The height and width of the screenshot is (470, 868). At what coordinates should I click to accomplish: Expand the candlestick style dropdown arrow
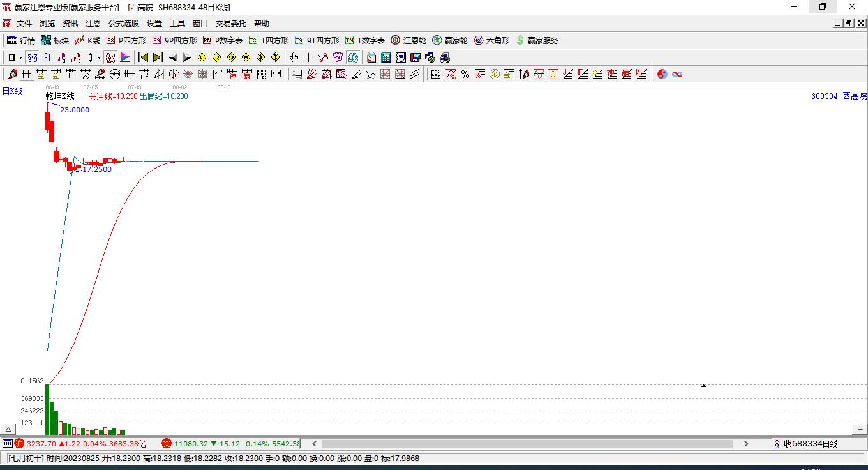point(99,57)
